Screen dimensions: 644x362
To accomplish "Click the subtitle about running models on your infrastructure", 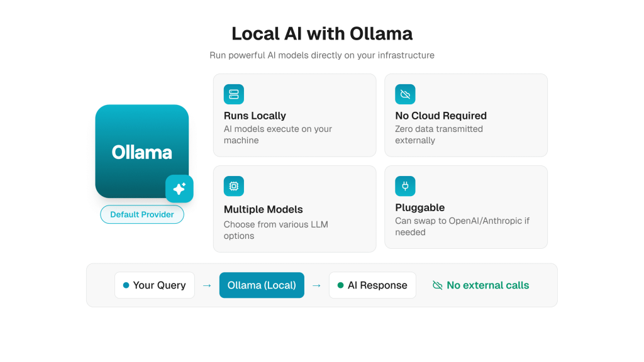I will point(322,55).
